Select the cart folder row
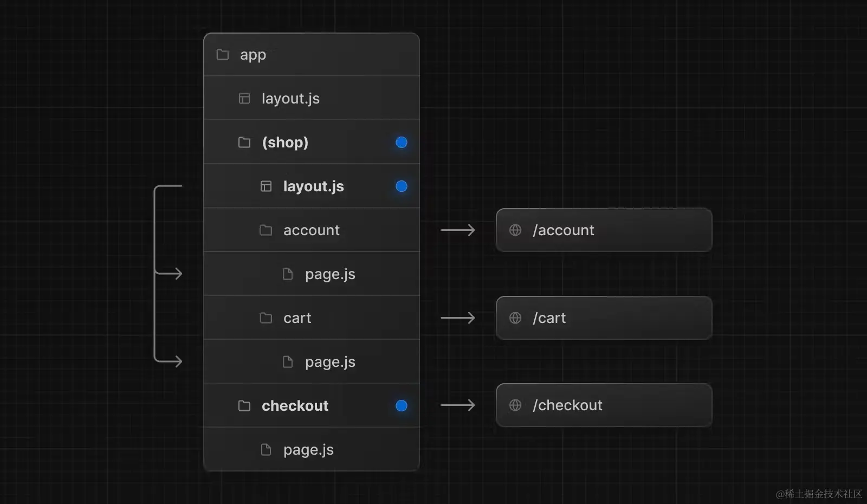The height and width of the screenshot is (504, 867). tap(312, 318)
